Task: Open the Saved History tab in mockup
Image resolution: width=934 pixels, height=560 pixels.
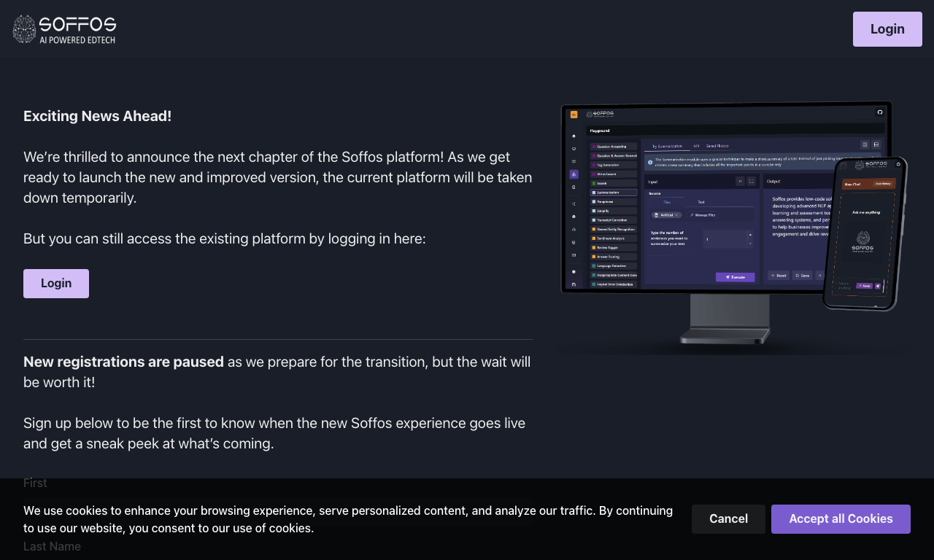Action: pos(717,146)
